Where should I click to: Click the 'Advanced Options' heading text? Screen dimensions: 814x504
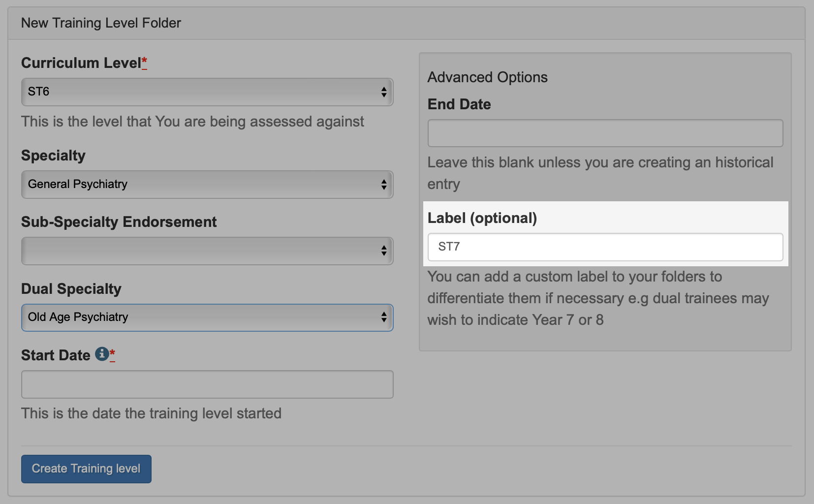click(487, 77)
